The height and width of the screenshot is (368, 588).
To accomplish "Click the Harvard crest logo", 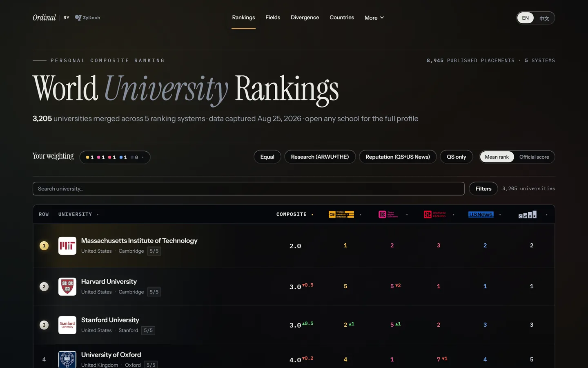I will [x=67, y=287].
